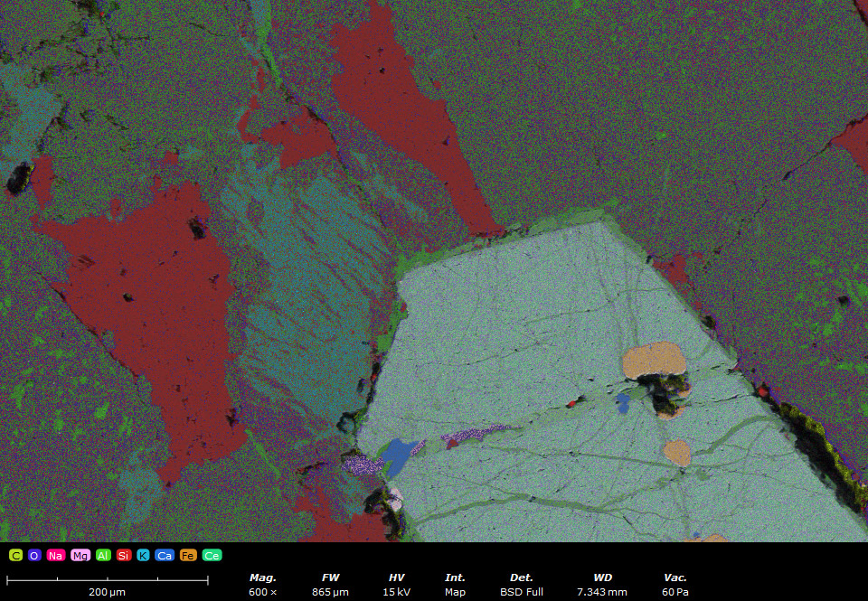The width and height of the screenshot is (868, 601).
Task: Click the Al aluminium element badge
Action: (103, 555)
